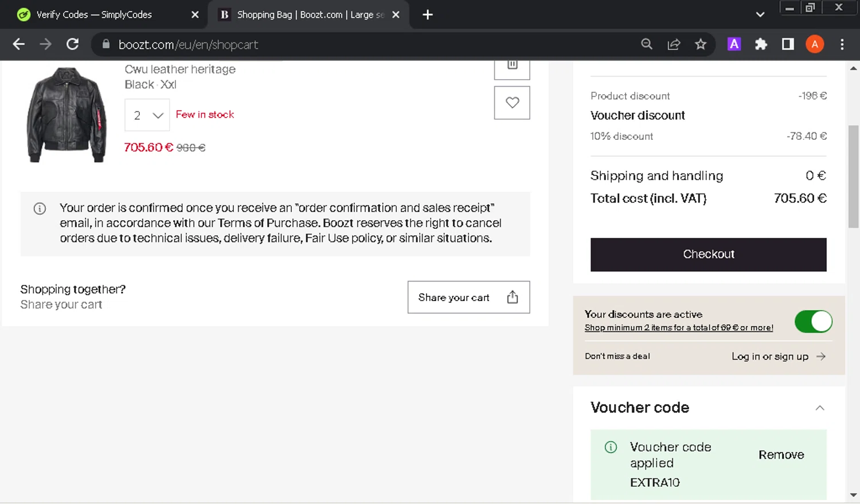Open the Shop minimum 2 items link
Viewport: 860px width, 504px height.
click(x=679, y=328)
